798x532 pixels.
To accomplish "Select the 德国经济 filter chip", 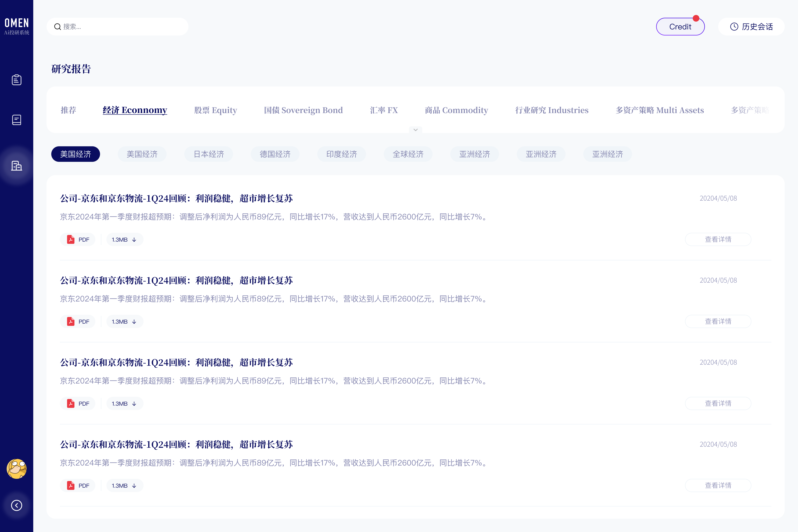I will (275, 154).
